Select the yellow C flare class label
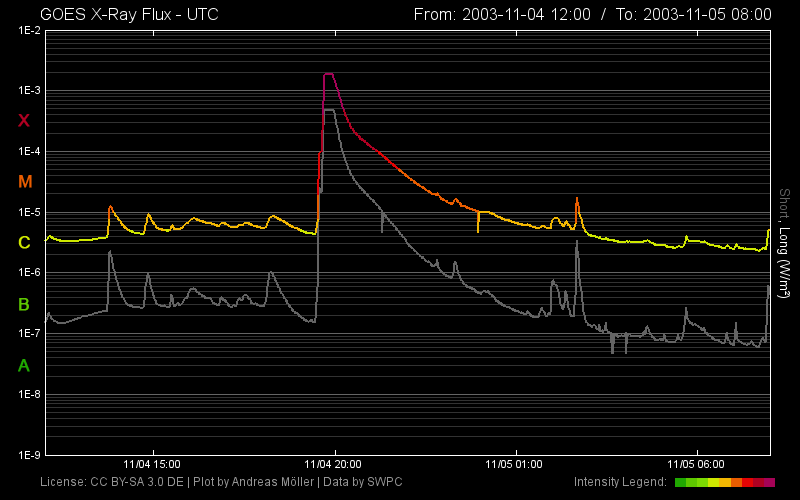800x500 pixels. click(x=25, y=242)
